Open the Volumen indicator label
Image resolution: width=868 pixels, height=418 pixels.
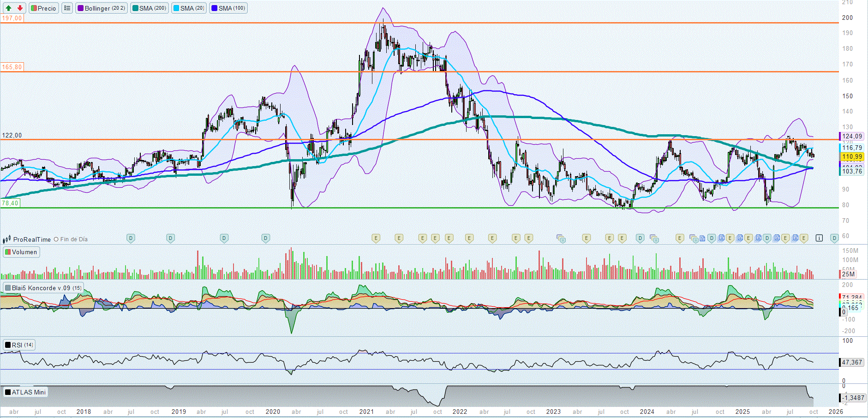(x=21, y=252)
